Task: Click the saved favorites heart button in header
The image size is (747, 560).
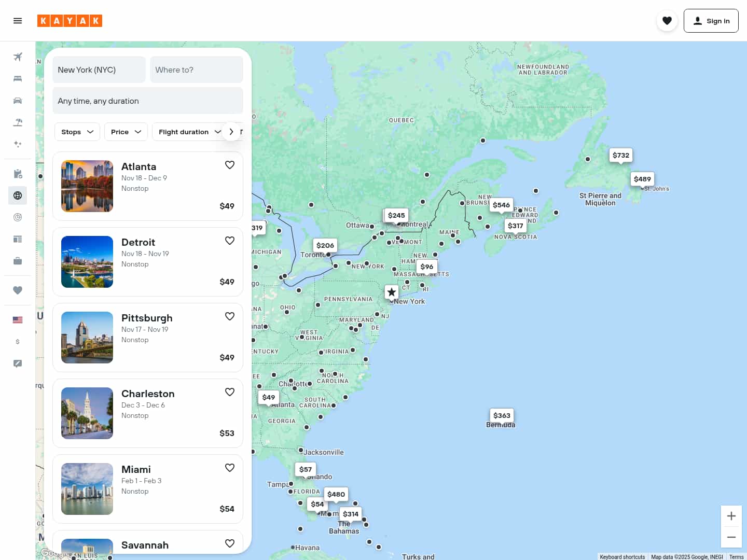Action: (667, 21)
